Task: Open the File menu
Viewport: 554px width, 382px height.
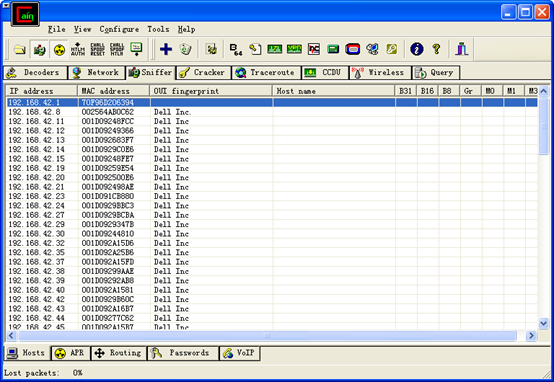Action: (57, 29)
